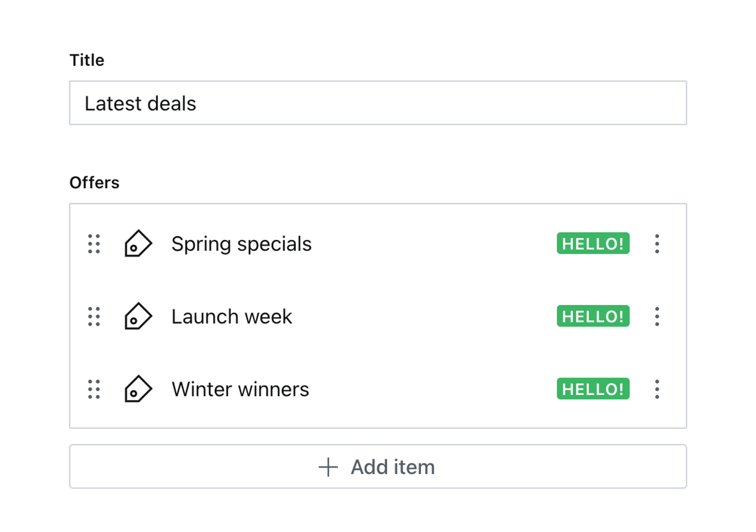Image resolution: width=756 pixels, height=532 pixels.
Task: Click the HELLO! badge on Launch week
Action: coord(593,316)
